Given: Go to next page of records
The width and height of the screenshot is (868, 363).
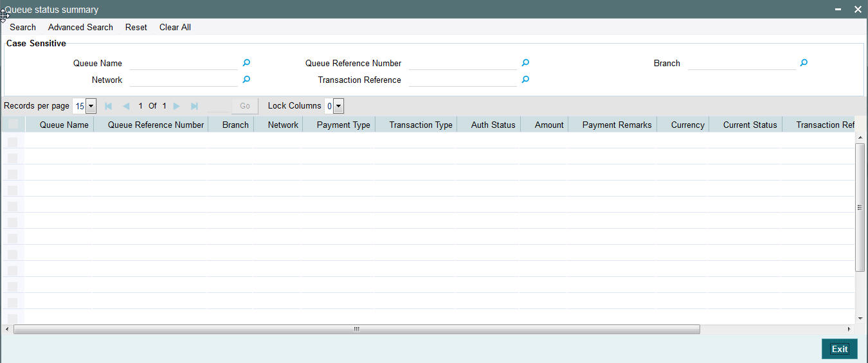Looking at the screenshot, I should click(176, 106).
